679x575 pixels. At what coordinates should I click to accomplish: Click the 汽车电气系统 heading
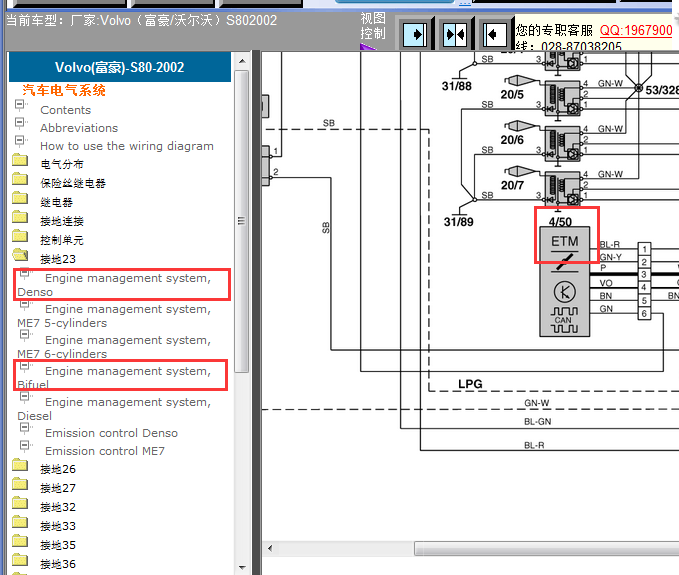pos(64,90)
